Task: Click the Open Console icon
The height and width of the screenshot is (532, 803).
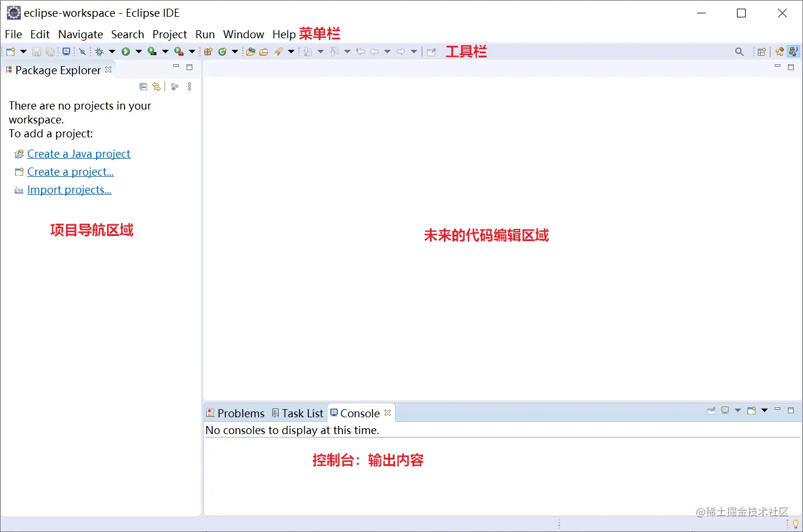Action: pos(751,410)
